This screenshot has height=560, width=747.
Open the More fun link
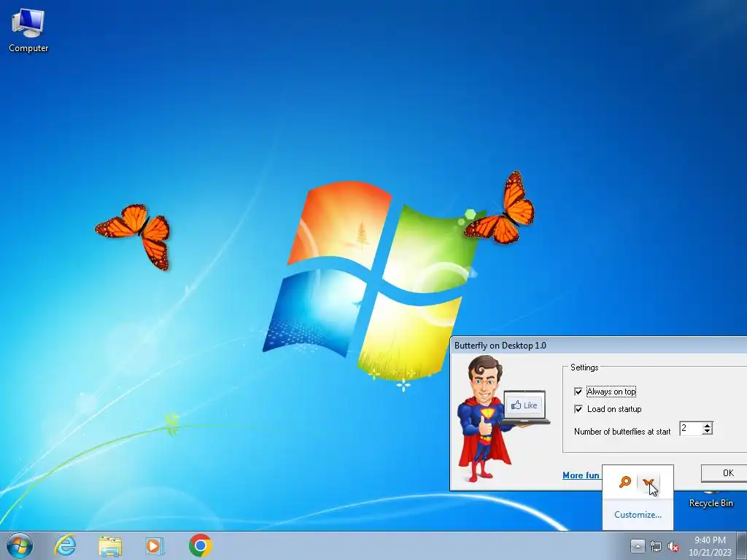tap(581, 475)
